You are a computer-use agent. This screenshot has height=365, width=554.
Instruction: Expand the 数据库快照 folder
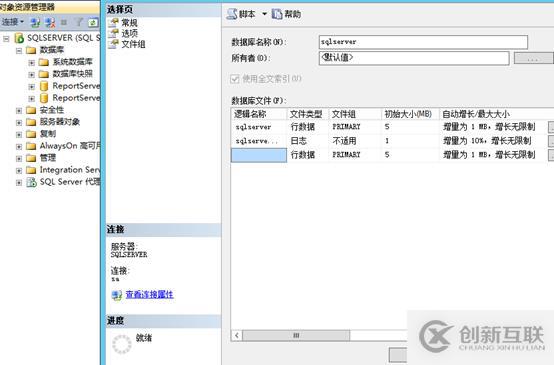tap(31, 75)
